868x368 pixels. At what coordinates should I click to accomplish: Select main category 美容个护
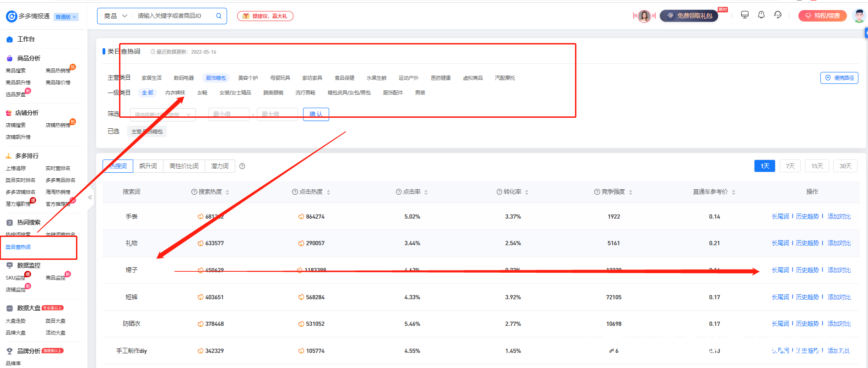click(248, 78)
